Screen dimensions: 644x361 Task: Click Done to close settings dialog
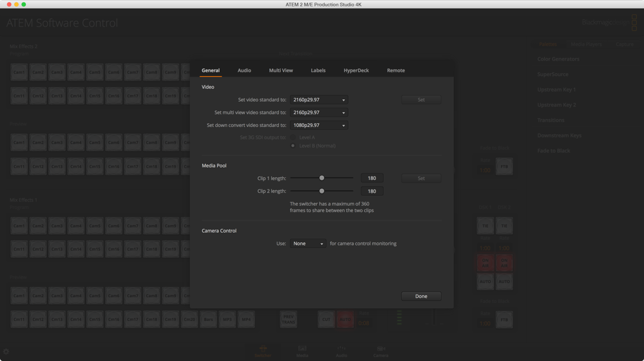click(421, 297)
